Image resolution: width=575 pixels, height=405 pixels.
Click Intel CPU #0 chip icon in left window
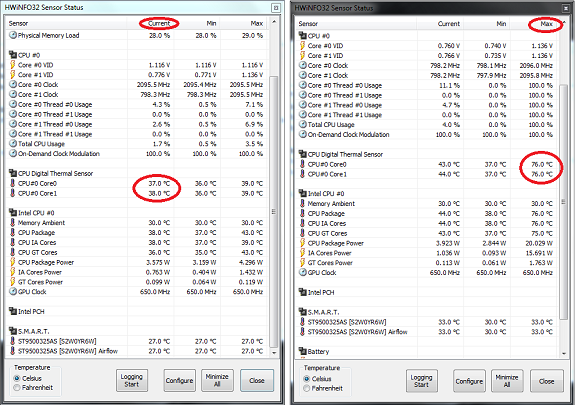tap(13, 212)
